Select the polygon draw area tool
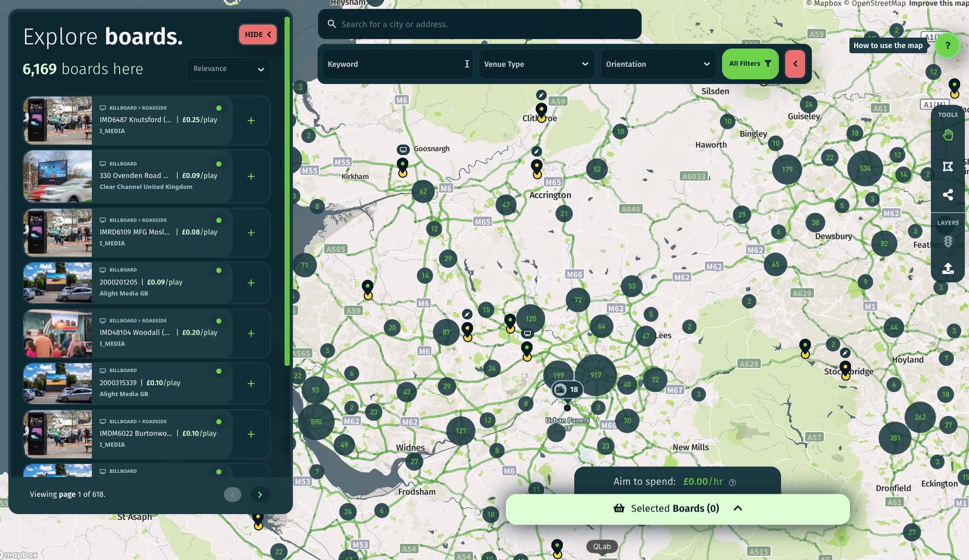Screen dimensions: 969x560 948,166
